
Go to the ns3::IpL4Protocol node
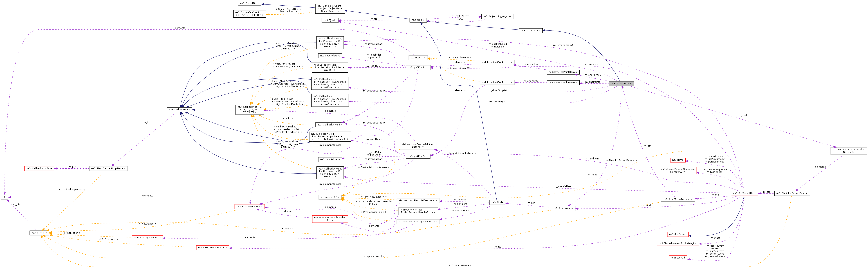pos(530,31)
